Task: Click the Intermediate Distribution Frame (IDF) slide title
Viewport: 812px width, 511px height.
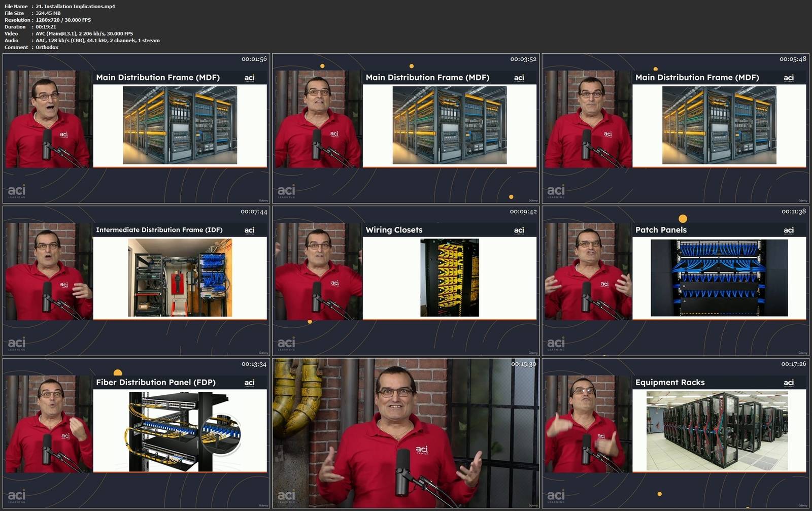Action: point(159,230)
